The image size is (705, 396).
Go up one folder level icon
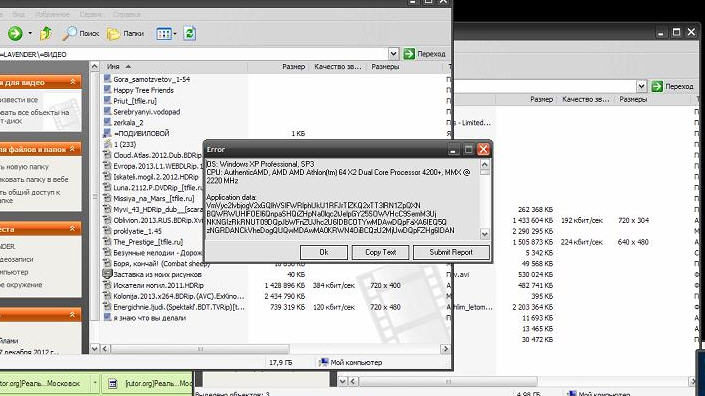[x=46, y=33]
